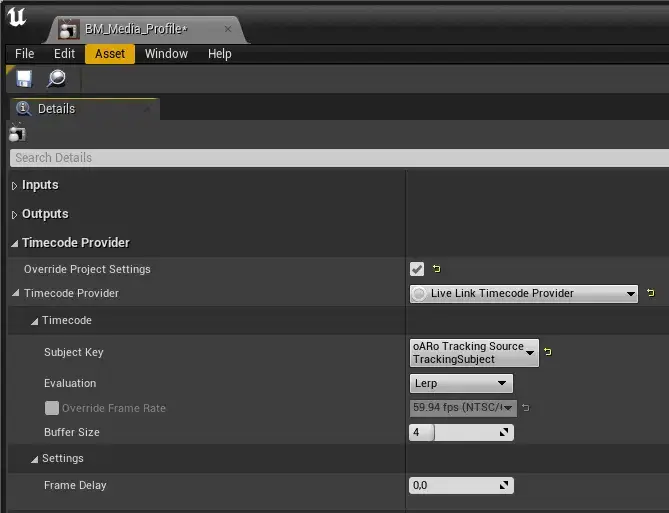
Task: Expand the Outputs section
Action: [x=15, y=214]
